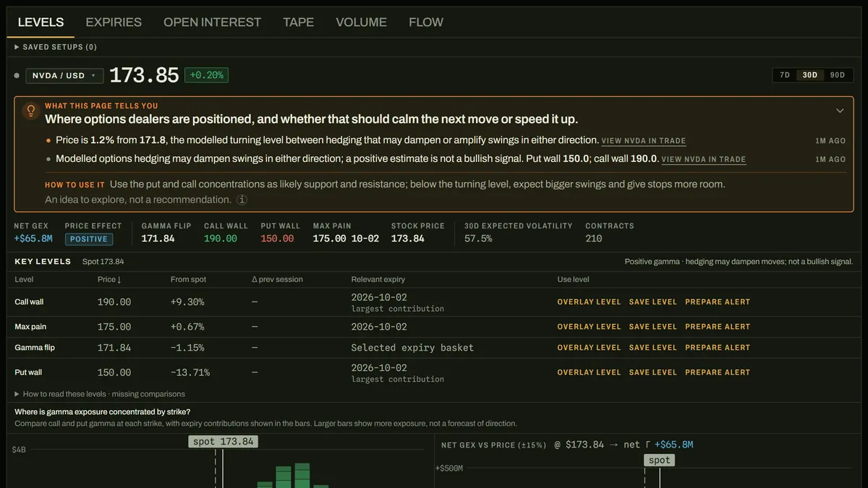Viewport: 868px width, 488px height.
Task: Click Prepare Alert for Gamma flip row
Action: 718,348
